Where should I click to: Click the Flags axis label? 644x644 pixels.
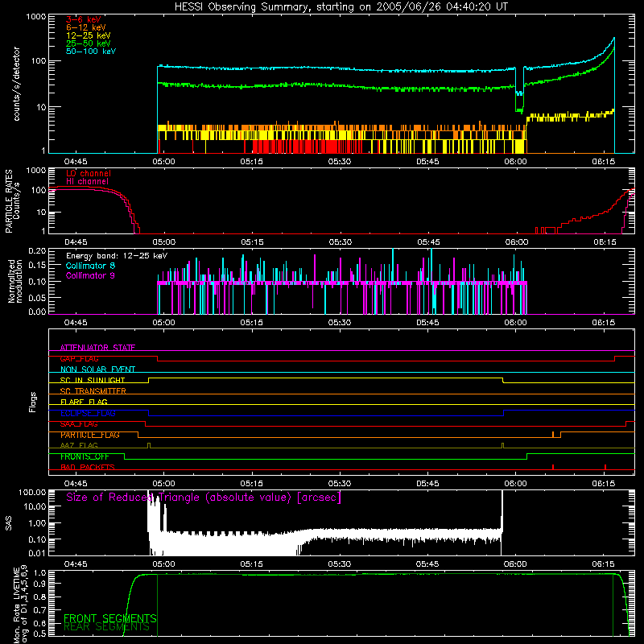(x=33, y=402)
